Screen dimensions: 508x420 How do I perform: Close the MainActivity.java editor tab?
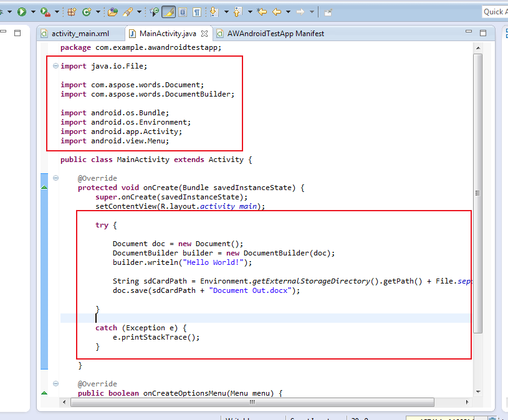pos(204,34)
